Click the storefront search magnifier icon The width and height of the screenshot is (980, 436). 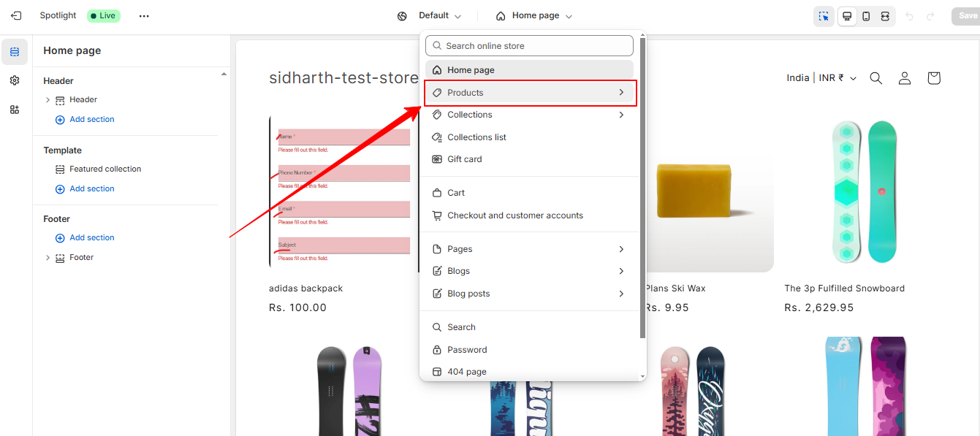click(875, 78)
